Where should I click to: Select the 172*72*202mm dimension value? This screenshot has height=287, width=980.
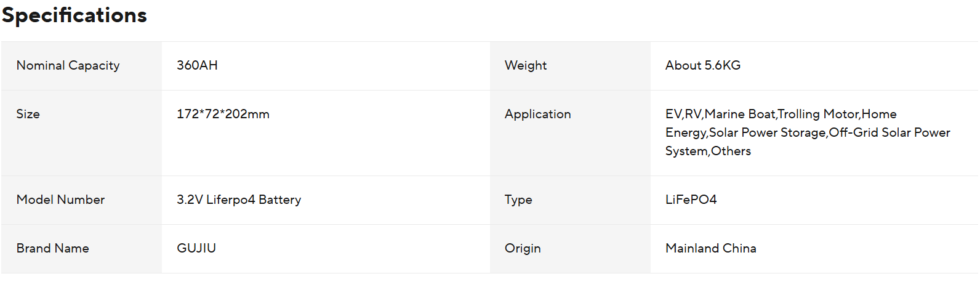click(x=223, y=114)
